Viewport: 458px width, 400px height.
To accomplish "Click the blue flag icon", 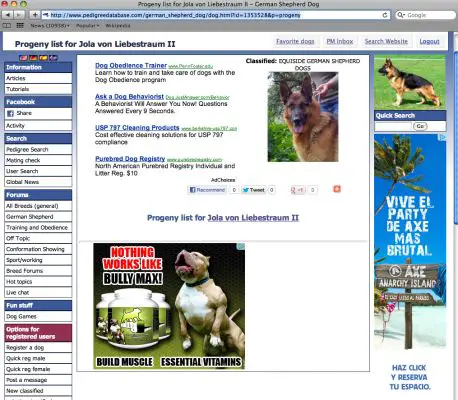I will [x=53, y=58].
